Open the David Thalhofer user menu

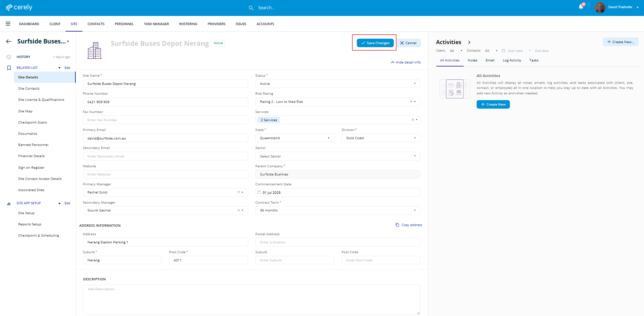(x=620, y=7)
